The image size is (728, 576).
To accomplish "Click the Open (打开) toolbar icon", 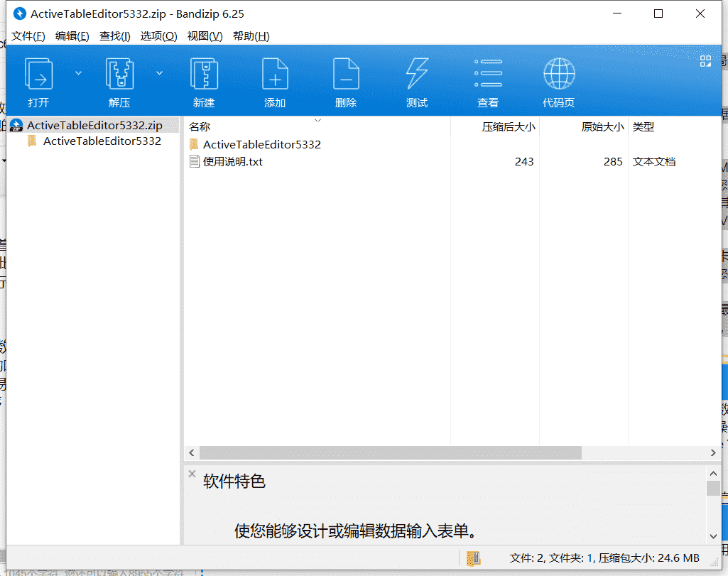I will pos(38,74).
